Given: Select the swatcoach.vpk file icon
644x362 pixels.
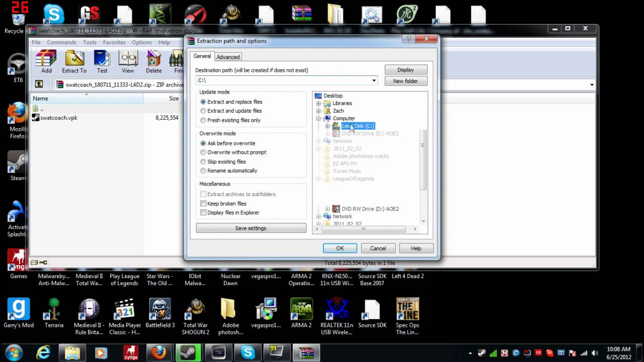Looking at the screenshot, I should 36,118.
